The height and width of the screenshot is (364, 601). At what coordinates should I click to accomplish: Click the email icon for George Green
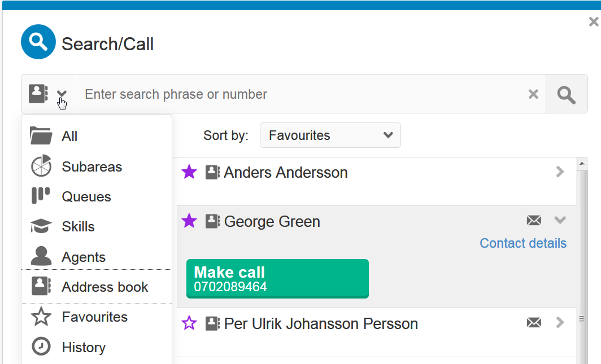tap(534, 221)
